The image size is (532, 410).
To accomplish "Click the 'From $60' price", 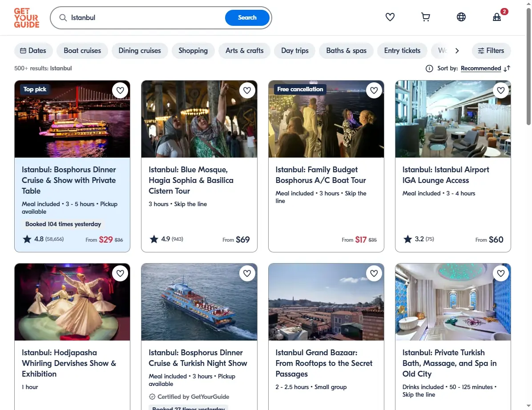I will click(x=490, y=240).
